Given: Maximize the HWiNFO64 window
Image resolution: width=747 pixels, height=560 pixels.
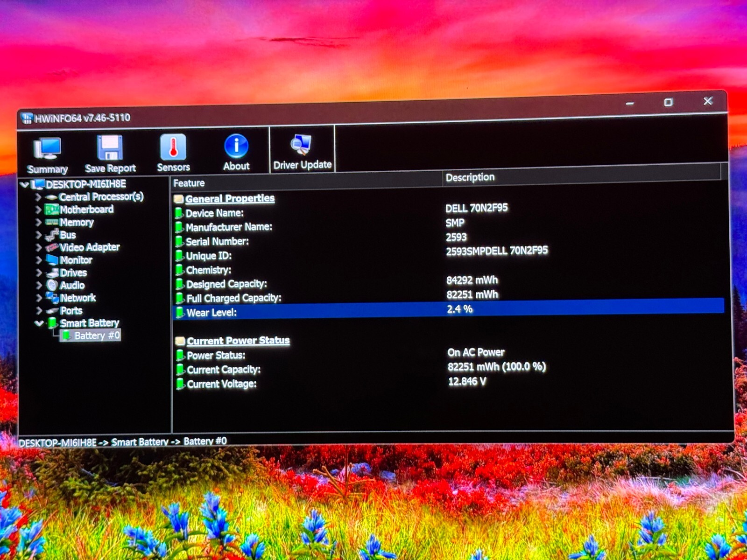Looking at the screenshot, I should (x=668, y=102).
